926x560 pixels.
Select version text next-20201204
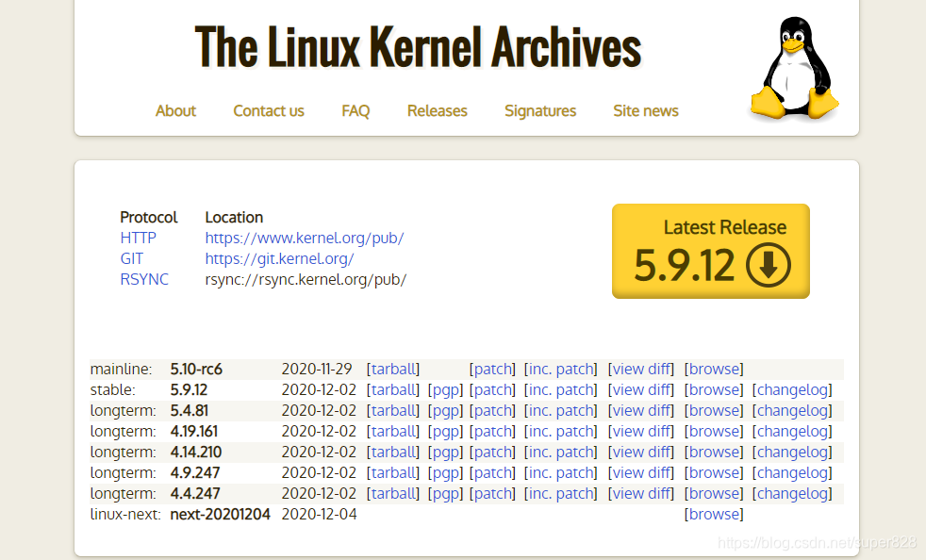[221, 514]
